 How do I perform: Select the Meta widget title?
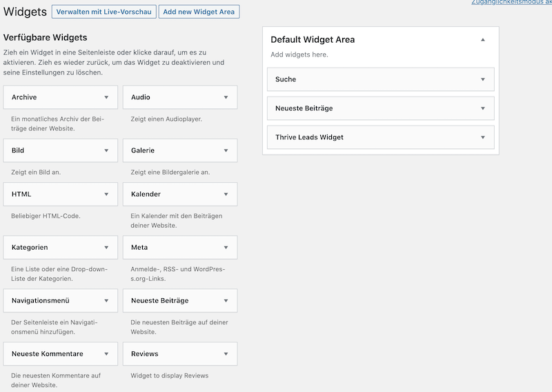click(x=139, y=247)
